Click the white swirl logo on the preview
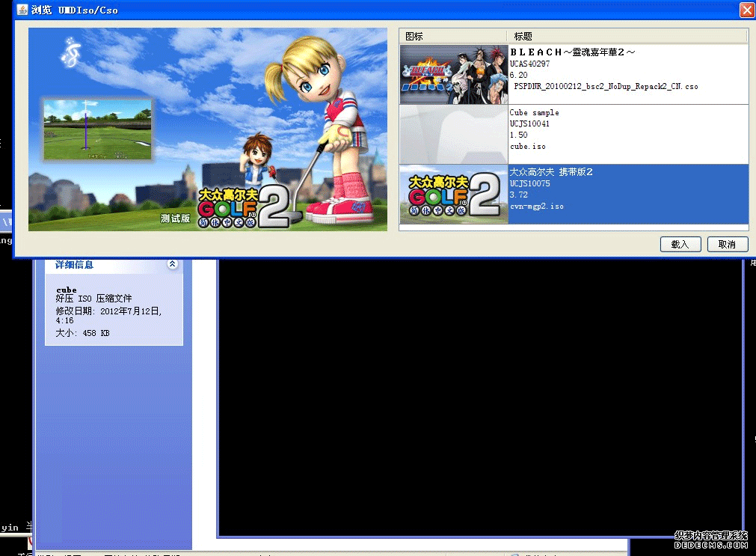This screenshot has width=756, height=556. 70,52
